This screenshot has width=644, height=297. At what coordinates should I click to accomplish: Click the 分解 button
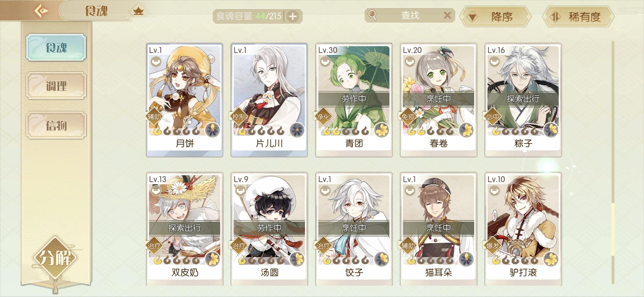pos(55,257)
